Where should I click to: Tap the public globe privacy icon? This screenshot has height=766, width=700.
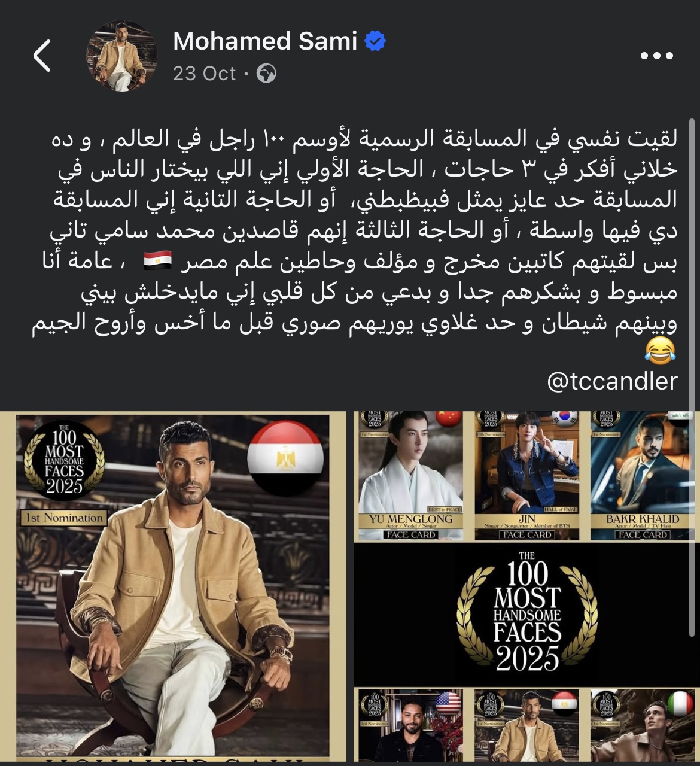266,74
